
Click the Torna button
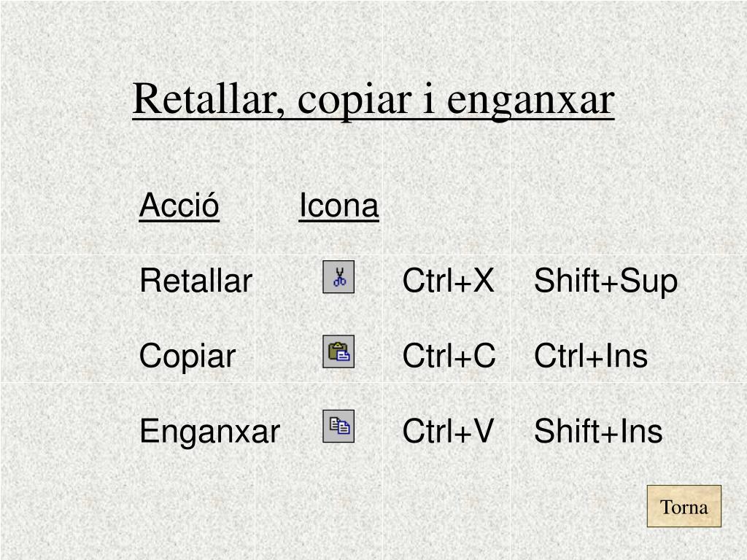684,506
